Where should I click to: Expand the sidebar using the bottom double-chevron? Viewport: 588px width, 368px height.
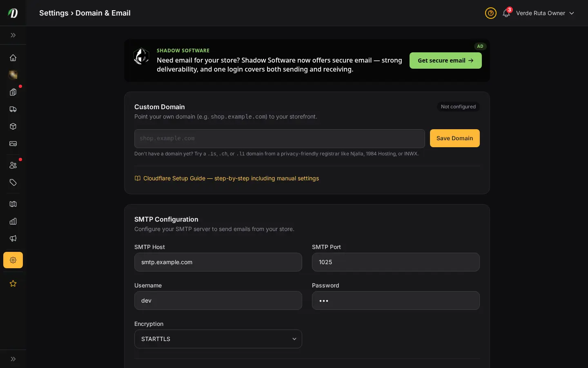click(x=13, y=359)
